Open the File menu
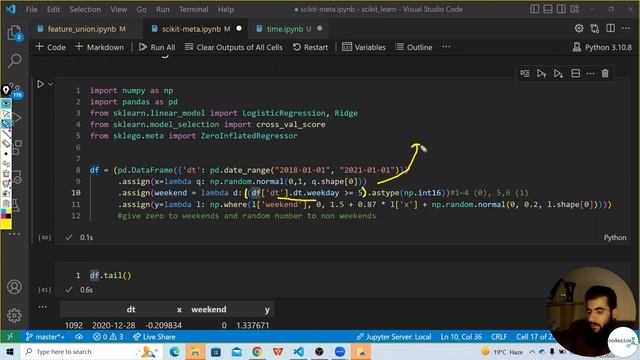The height and width of the screenshot is (360, 640). pos(31,9)
